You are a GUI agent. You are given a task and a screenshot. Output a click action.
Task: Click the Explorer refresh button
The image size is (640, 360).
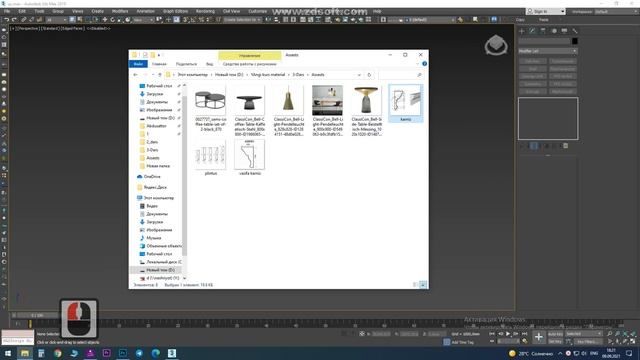[x=369, y=75]
